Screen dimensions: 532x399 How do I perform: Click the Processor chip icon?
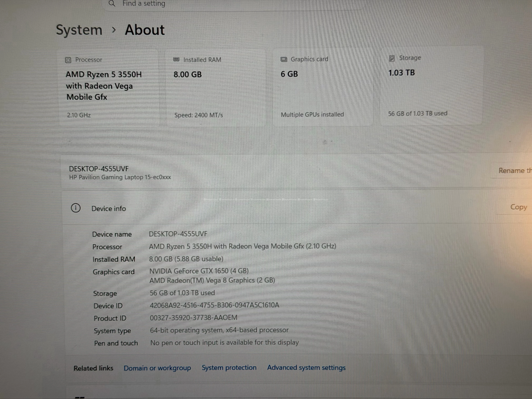(x=68, y=60)
